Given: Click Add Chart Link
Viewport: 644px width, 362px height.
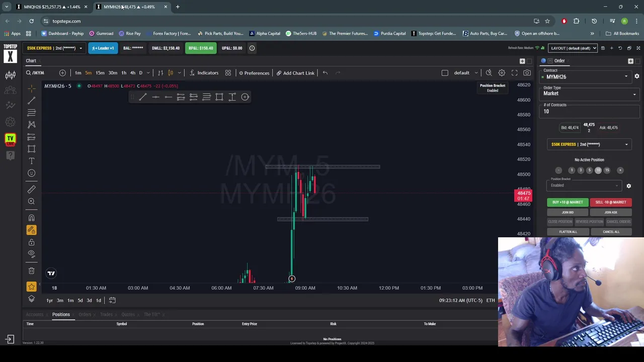Looking at the screenshot, I should pos(295,73).
